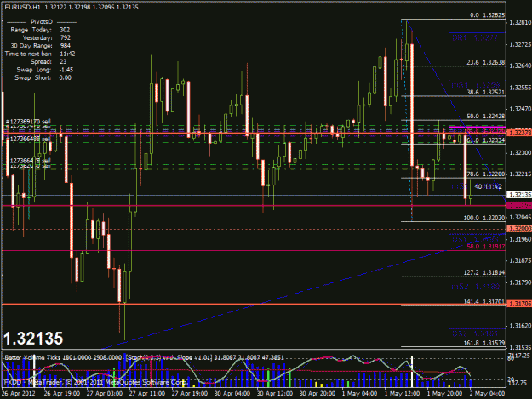Click price scale value 1.32810
The height and width of the screenshot is (399, 532).
click(x=520, y=23)
